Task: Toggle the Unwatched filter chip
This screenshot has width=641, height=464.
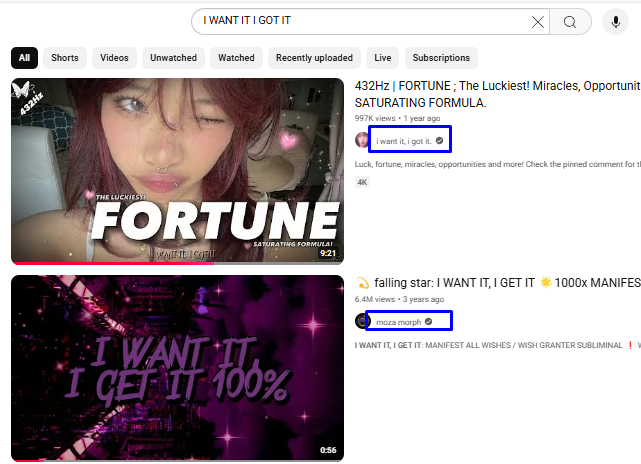Action: tap(173, 58)
